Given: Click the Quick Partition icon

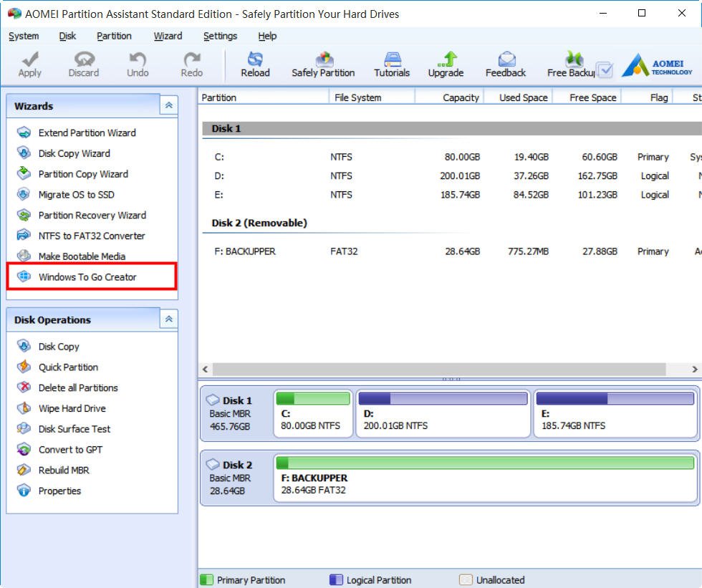Looking at the screenshot, I should pos(24,367).
